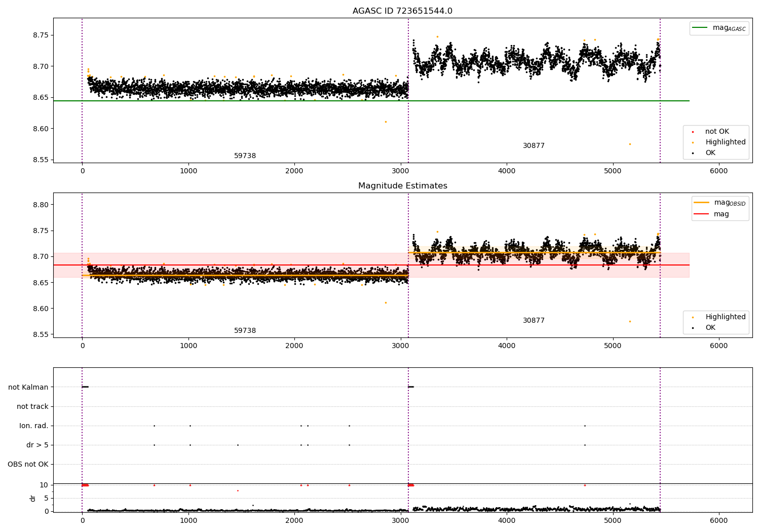The height and width of the screenshot is (532, 760).
Task: Click the '2000' x-tick label of top plot
Action: [294, 171]
